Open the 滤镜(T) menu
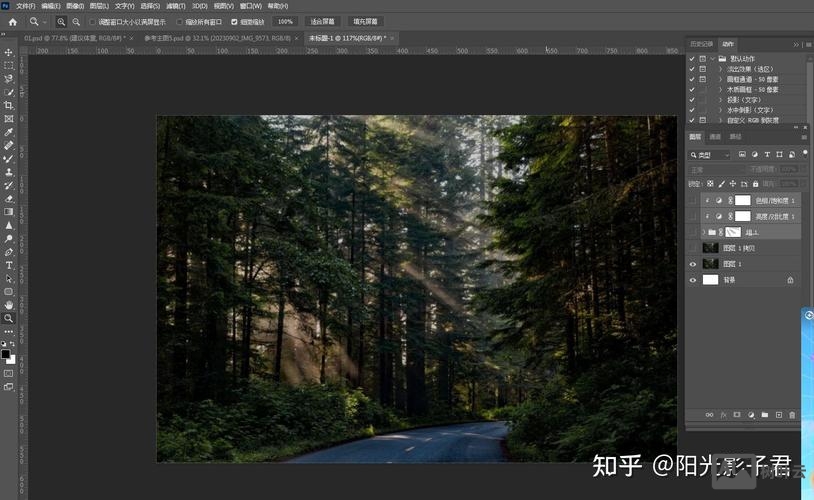Image resolution: width=814 pixels, height=500 pixels. tap(175, 6)
